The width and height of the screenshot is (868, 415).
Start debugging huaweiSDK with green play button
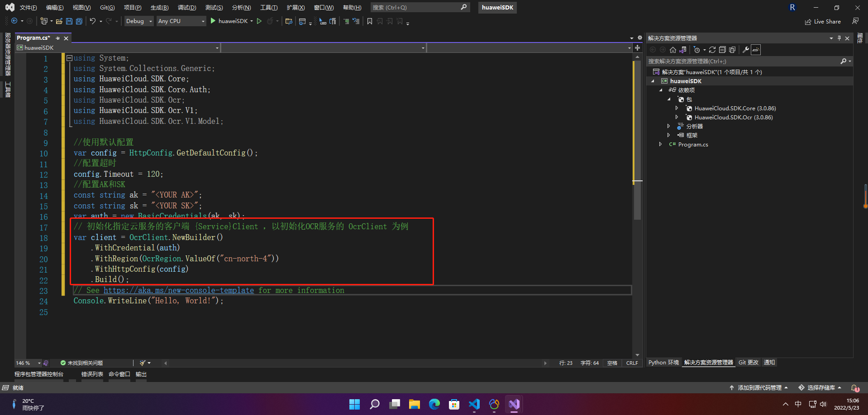point(213,21)
